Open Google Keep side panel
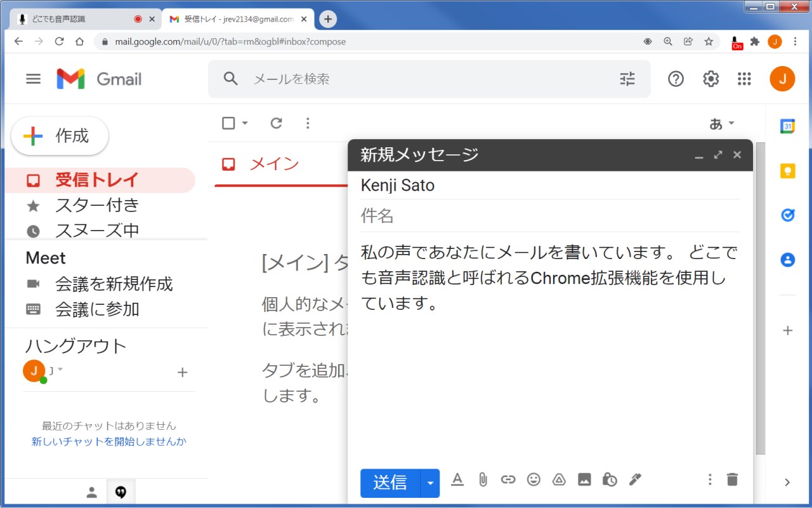 (787, 171)
